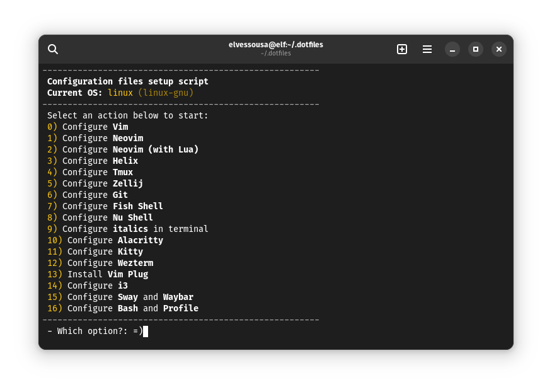This screenshot has width=552, height=392.
Task: Close the terminal window
Action: 499,49
